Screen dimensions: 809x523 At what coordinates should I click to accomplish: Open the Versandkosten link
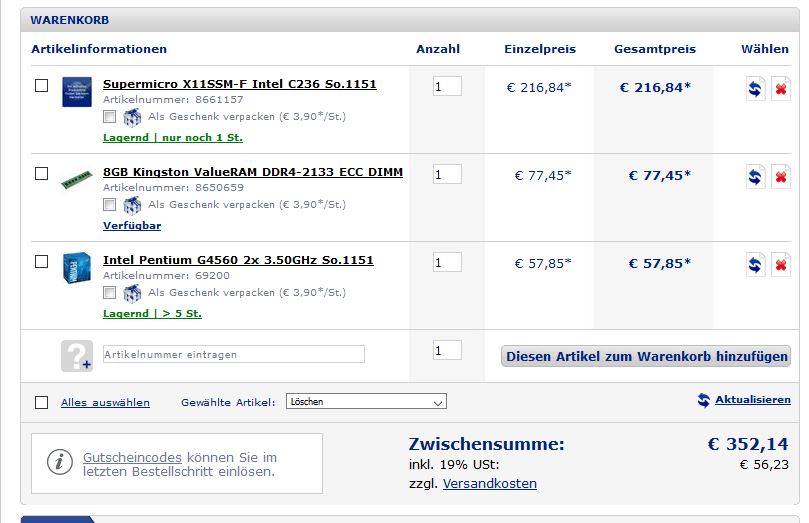click(x=490, y=483)
